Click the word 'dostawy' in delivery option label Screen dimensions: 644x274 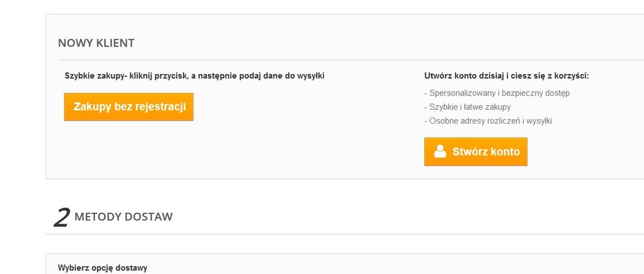132,268
